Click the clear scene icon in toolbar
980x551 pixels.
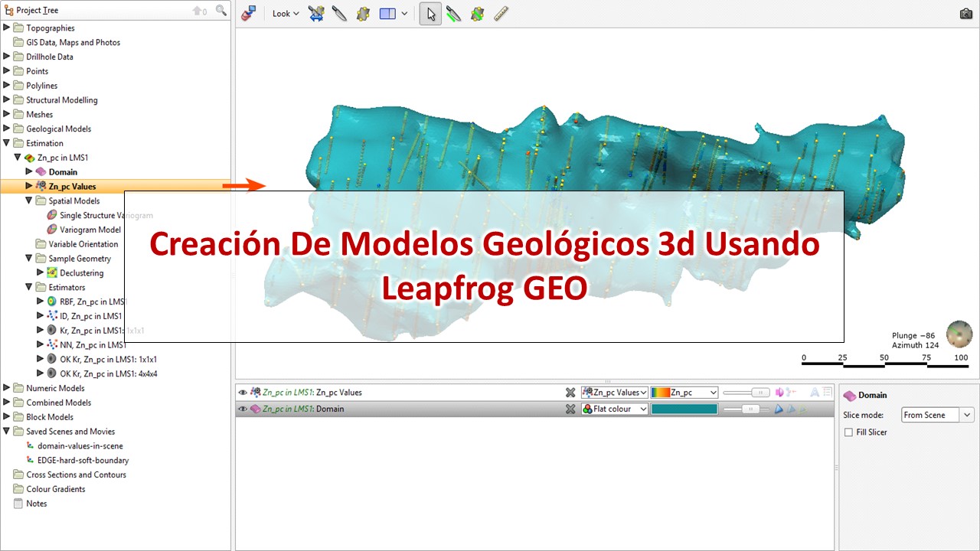248,13
